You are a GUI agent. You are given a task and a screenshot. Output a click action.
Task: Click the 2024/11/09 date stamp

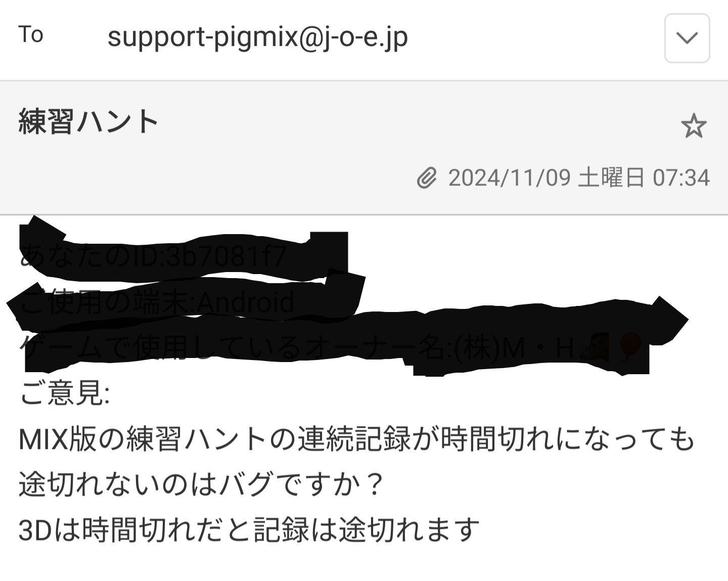510,178
